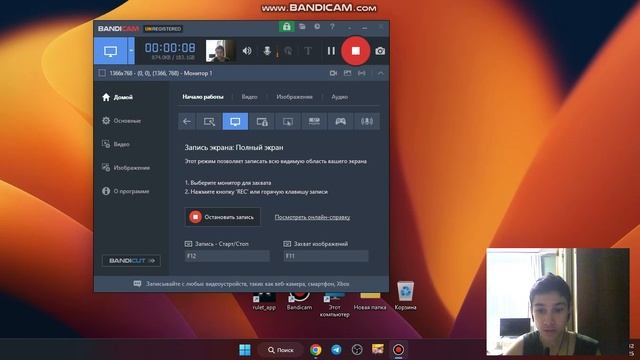Open the Видео sidebar section
This screenshot has height=360, width=640.
pyautogui.click(x=116, y=144)
